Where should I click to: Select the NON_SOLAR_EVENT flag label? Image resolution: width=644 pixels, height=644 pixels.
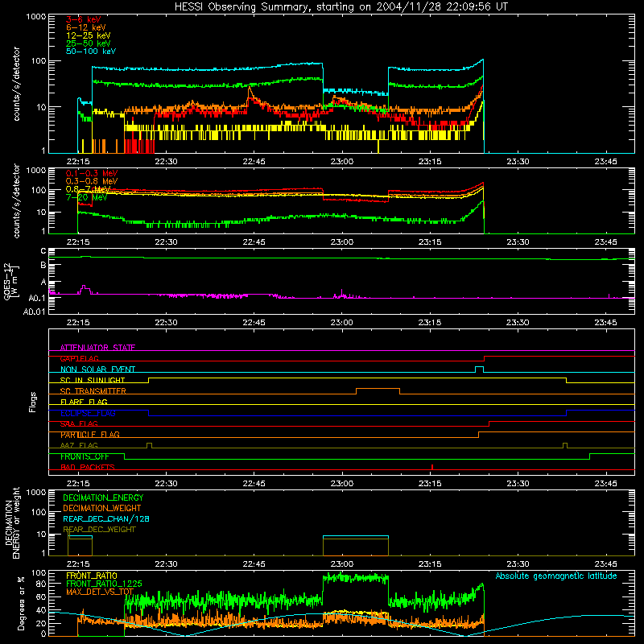[97, 369]
